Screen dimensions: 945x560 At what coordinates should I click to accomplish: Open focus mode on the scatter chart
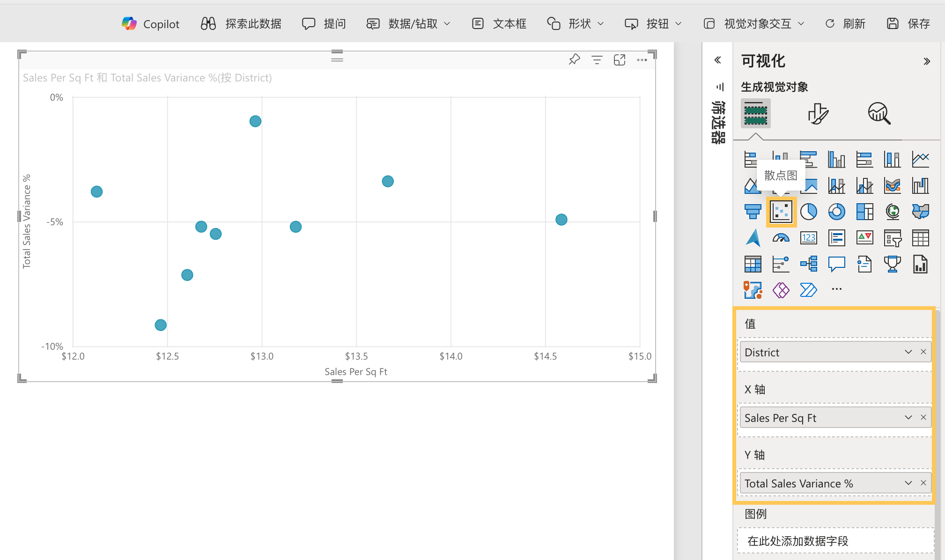619,59
